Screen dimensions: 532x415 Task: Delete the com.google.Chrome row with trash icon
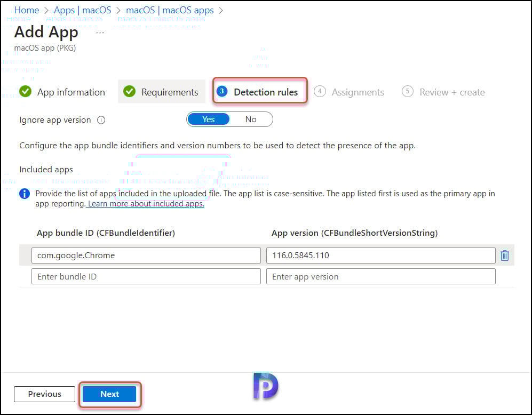pos(504,256)
